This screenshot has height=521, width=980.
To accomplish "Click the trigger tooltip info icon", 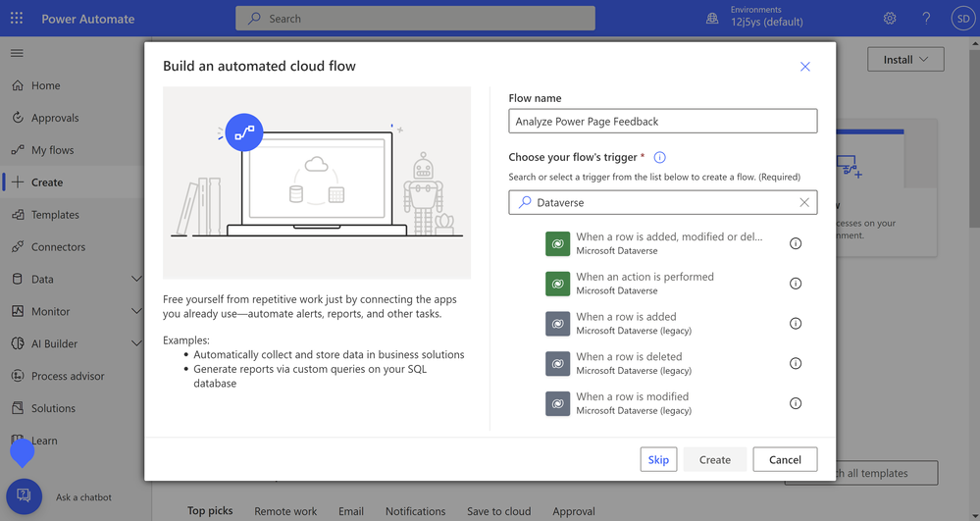I will coord(659,157).
